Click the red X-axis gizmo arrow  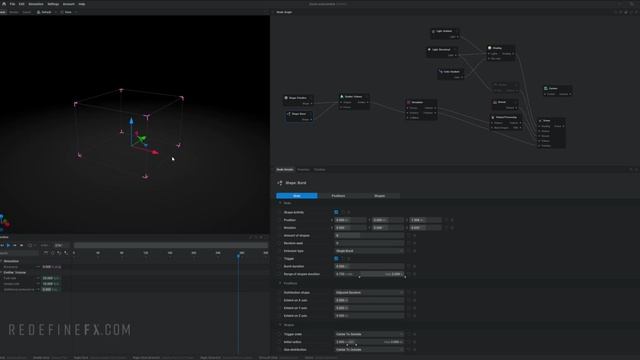(155, 152)
